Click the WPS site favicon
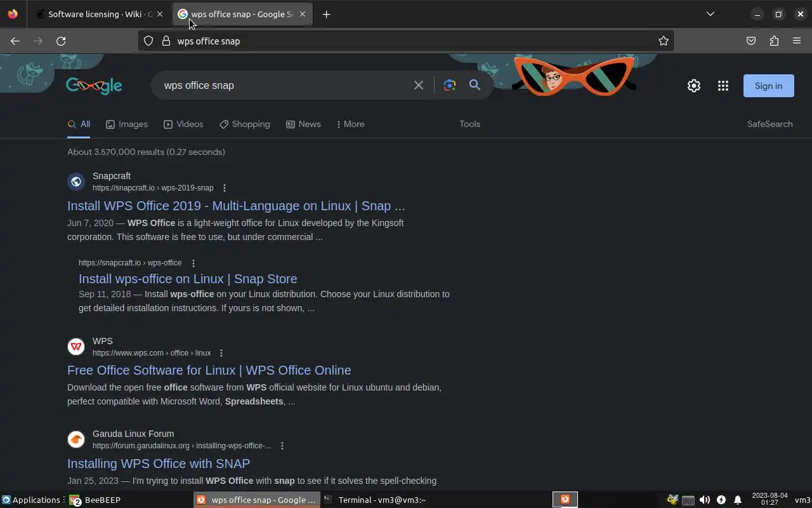The image size is (812, 508). [76, 347]
